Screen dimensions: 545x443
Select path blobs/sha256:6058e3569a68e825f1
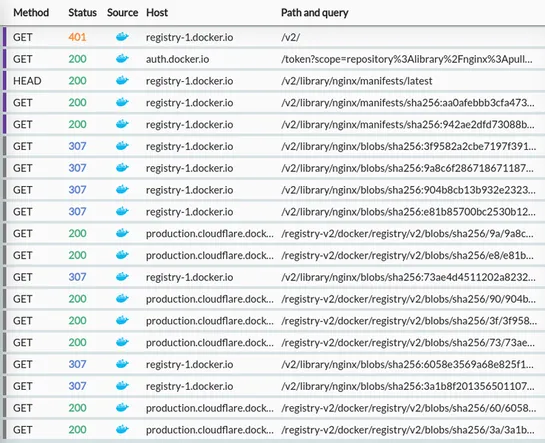[407, 364]
